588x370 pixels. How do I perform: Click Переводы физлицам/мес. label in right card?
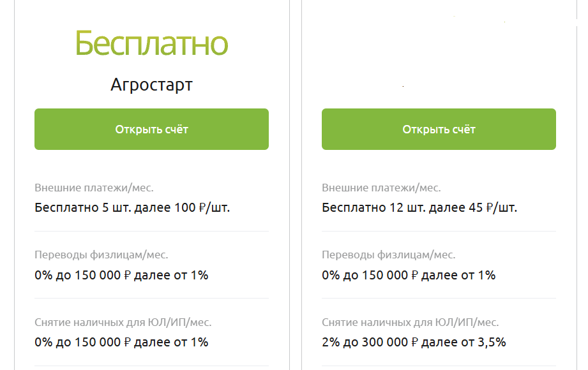point(389,255)
